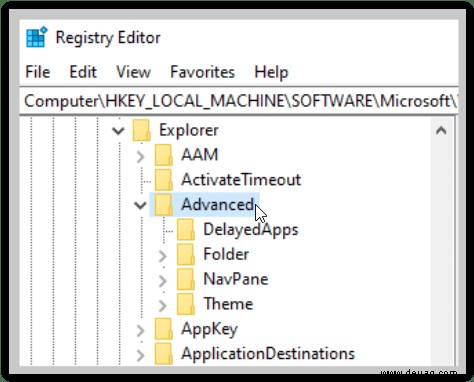This screenshot has height=382, width=474.
Task: Select the AppKey key label
Action: tap(209, 329)
